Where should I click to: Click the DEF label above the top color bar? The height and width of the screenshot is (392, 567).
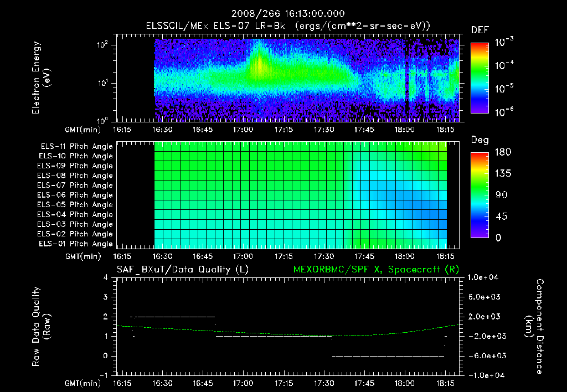480,30
